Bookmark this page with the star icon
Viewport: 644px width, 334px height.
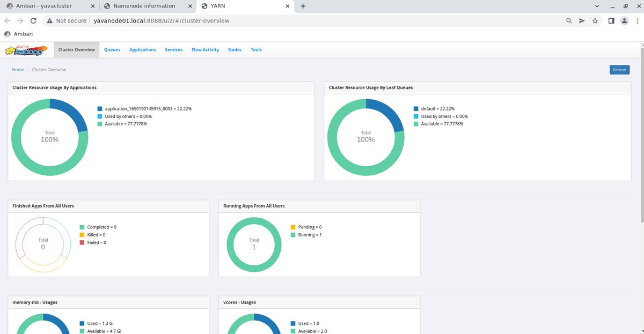tap(596, 20)
